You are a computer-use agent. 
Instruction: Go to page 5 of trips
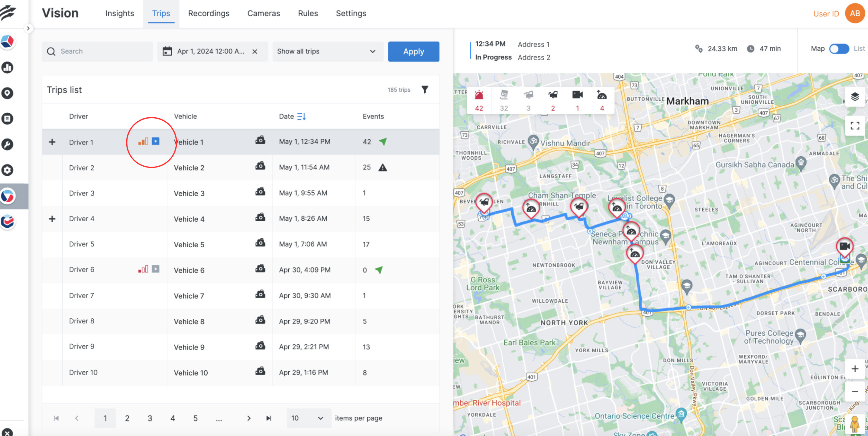click(195, 418)
